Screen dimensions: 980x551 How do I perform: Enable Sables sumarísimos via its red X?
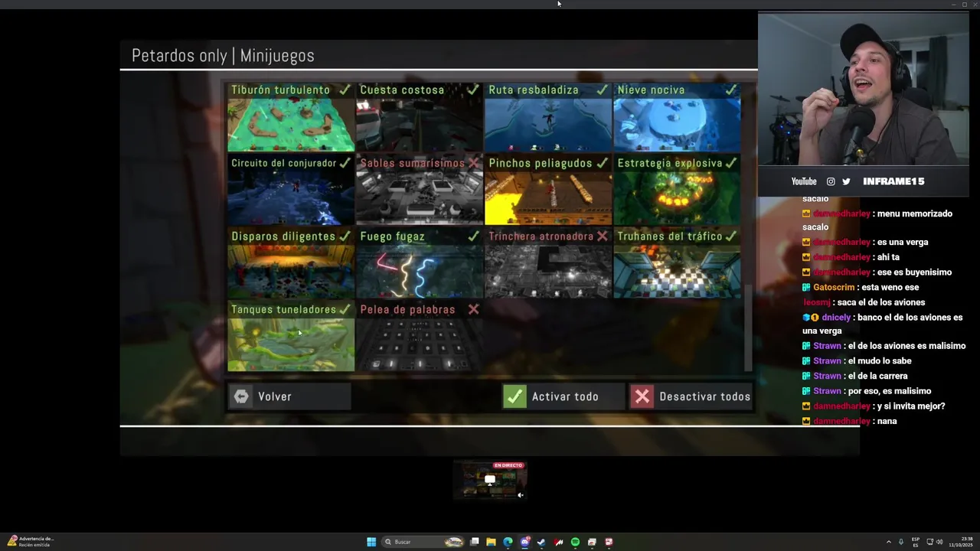coord(474,163)
